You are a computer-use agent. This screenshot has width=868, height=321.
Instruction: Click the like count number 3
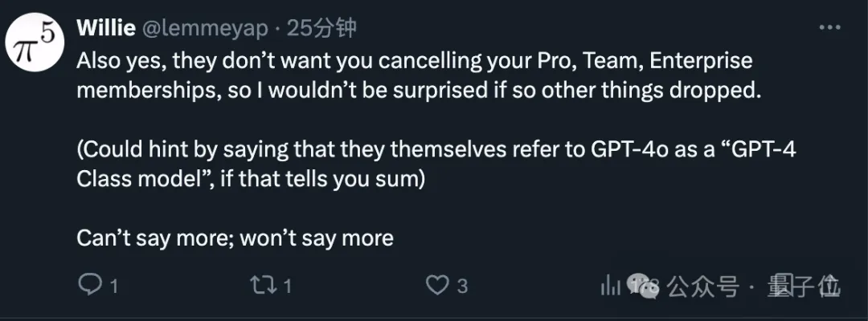coord(462,286)
